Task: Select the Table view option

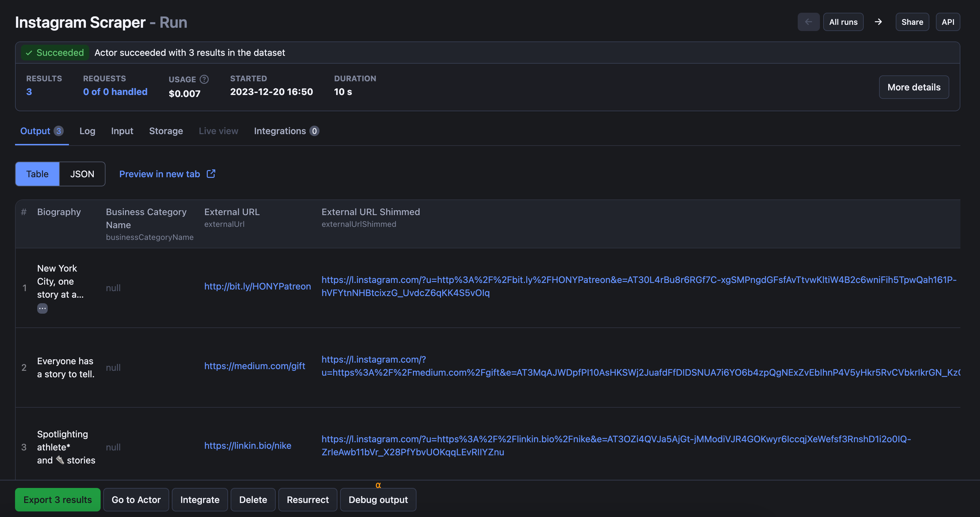Action: (x=37, y=174)
